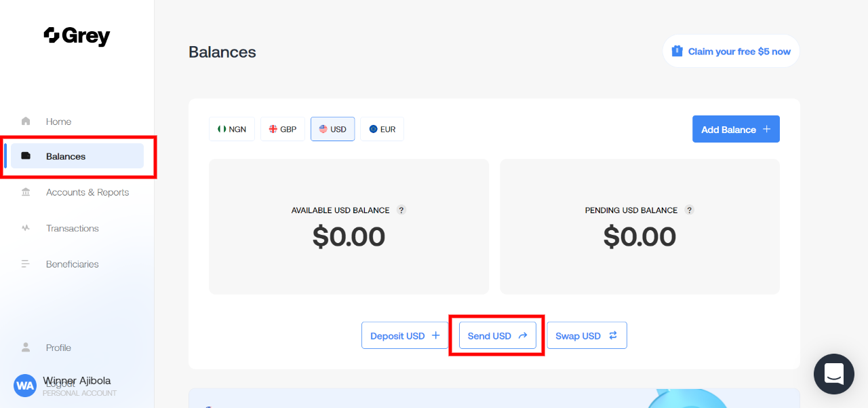Click help icon next to Pending USD Balance
Image resolution: width=868 pixels, height=408 pixels.
[x=690, y=210]
